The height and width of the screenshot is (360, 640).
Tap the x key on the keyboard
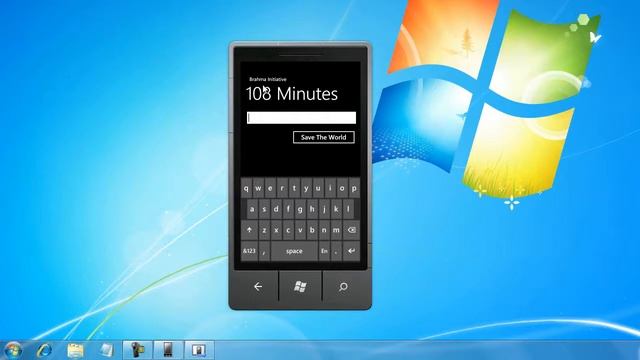click(276, 230)
